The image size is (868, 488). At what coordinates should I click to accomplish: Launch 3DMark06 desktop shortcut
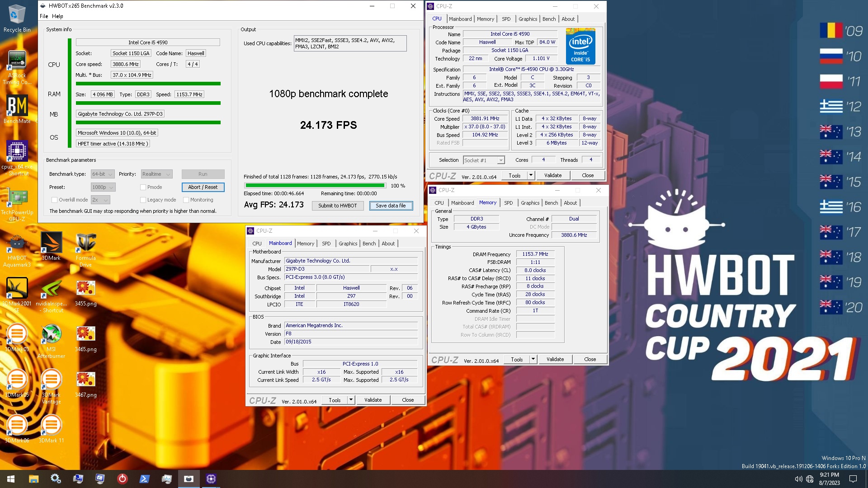[17, 428]
